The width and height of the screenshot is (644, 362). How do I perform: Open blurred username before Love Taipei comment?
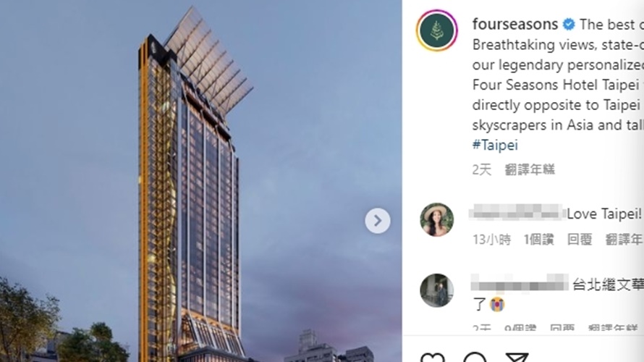pyautogui.click(x=517, y=212)
